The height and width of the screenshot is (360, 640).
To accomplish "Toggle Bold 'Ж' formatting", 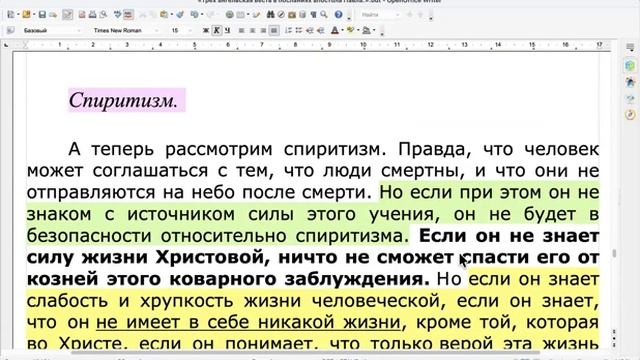I will 206,30.
